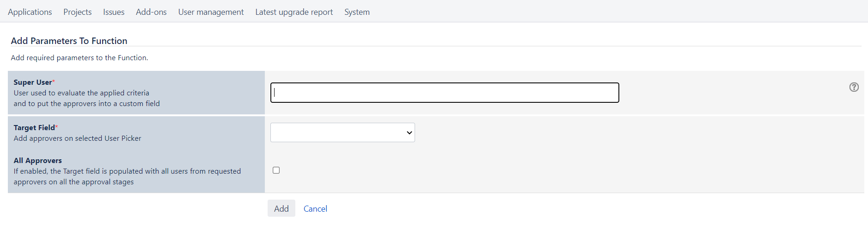Open the Applications menu item

30,12
